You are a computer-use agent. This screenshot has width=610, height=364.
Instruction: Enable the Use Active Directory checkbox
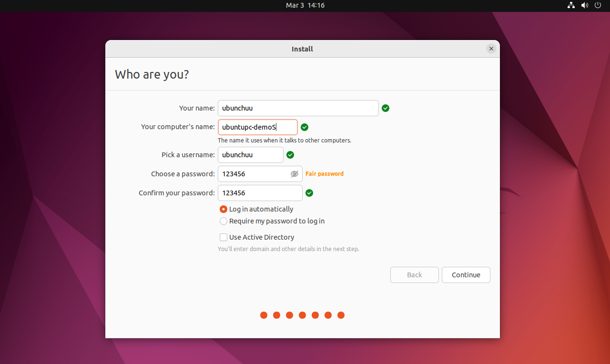(x=224, y=237)
